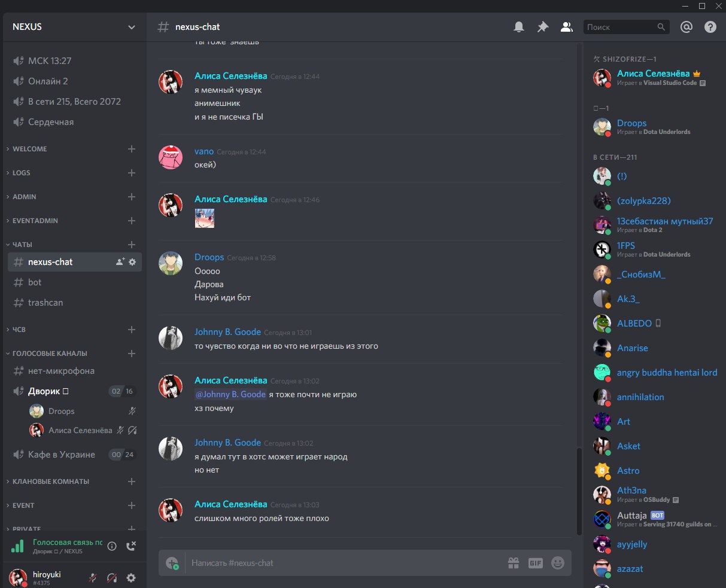The image size is (726, 588).
Task: Open the gift Nitro icon
Action: click(x=514, y=563)
